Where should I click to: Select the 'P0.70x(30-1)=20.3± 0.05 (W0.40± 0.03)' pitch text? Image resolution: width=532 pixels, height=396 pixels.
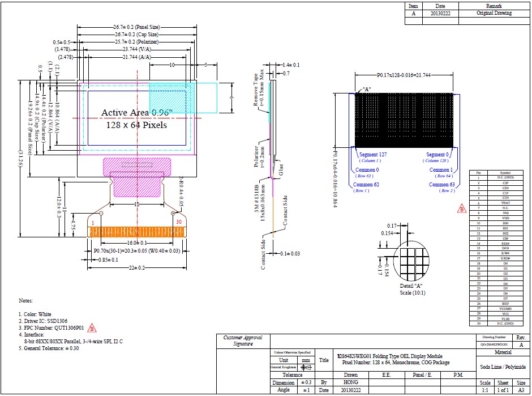click(137, 251)
